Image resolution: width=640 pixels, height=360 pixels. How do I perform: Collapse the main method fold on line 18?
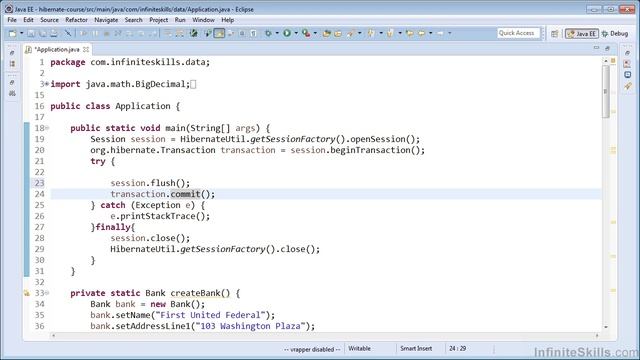tap(47, 128)
